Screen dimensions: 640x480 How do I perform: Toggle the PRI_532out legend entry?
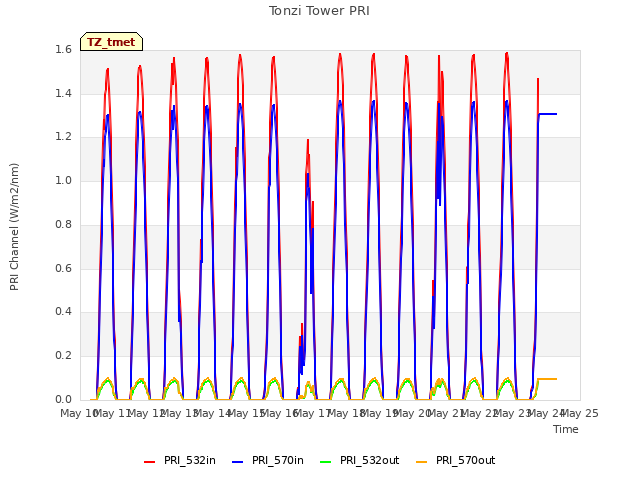(360, 461)
